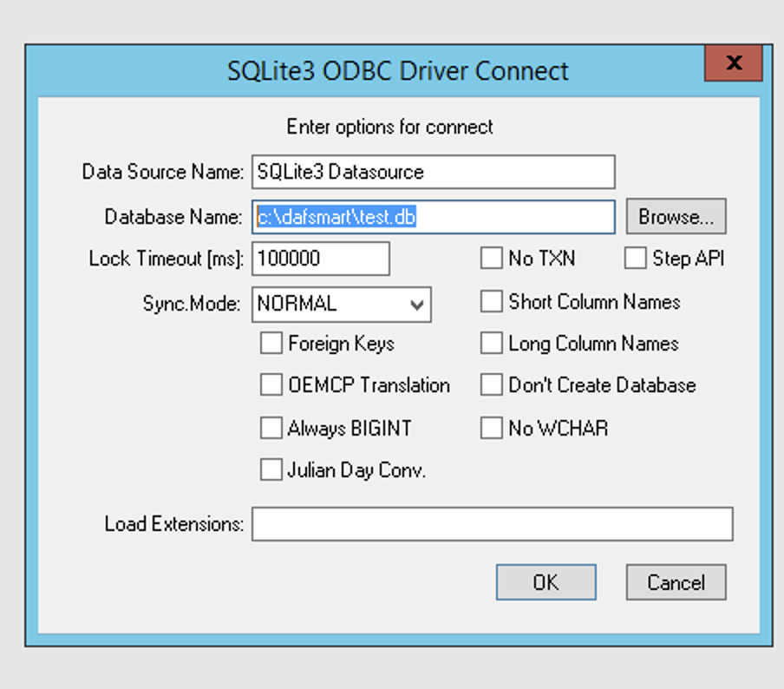Viewport: 784px width, 689px height.
Task: Click the 'Lock Timeout [ms]:' label
Action: pos(167,259)
